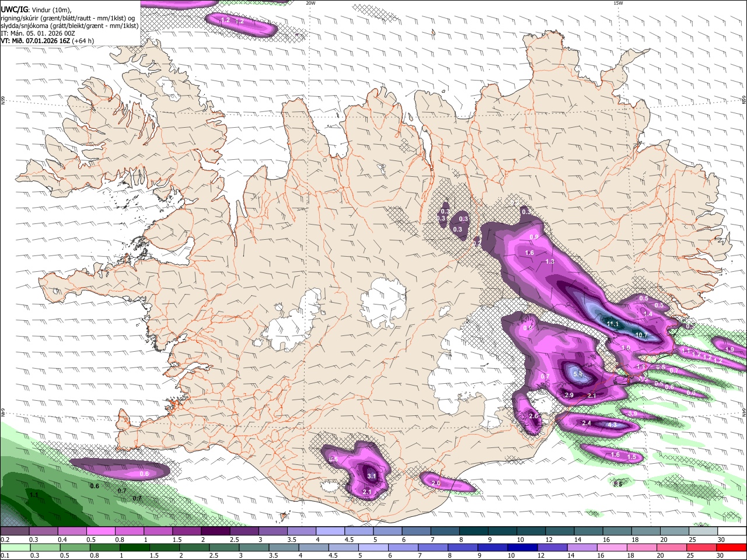The height and width of the screenshot is (560, 747).
Task: Pick the navy blue 10–12 rain legend swatch
Action: click(521, 548)
